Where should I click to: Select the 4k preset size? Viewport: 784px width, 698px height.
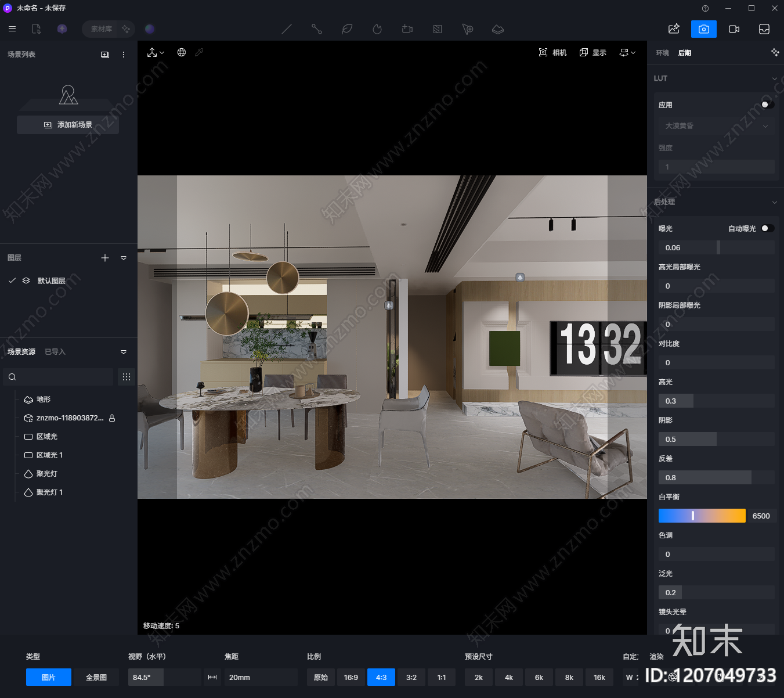click(509, 677)
